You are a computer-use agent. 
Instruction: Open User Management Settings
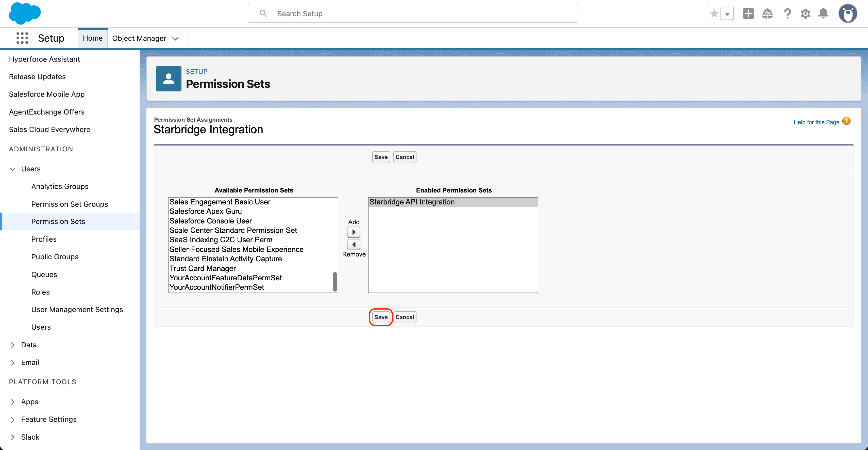(x=77, y=309)
